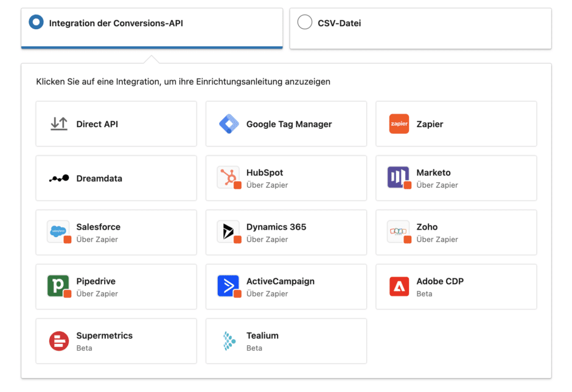572x392 pixels.
Task: Click the Adobe CDP title text
Action: [440, 281]
